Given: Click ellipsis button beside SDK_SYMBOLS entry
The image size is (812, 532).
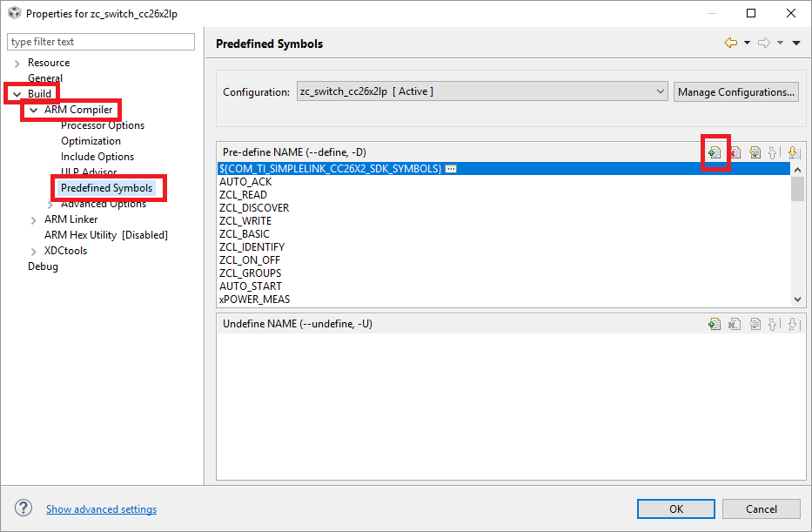Looking at the screenshot, I should [x=451, y=169].
